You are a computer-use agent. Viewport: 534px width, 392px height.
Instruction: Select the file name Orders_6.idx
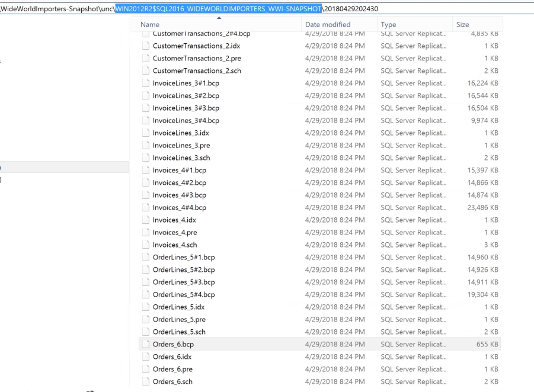tap(172, 357)
